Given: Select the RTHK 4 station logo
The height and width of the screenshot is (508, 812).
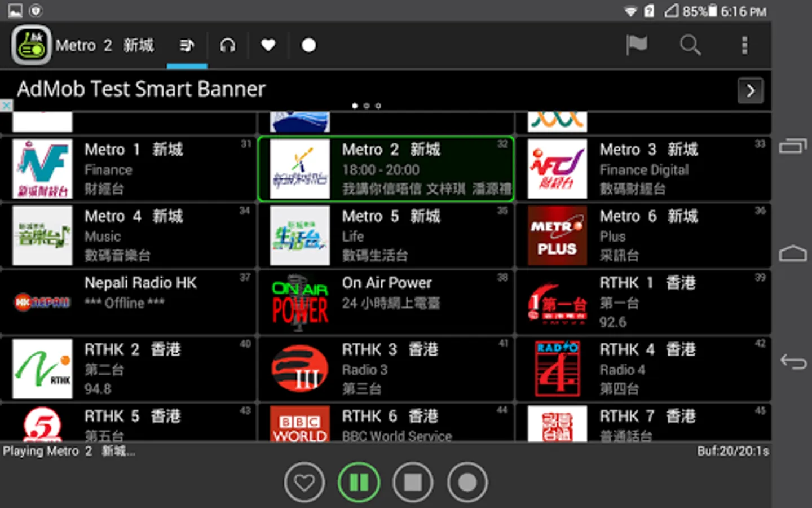Looking at the screenshot, I should (557, 369).
